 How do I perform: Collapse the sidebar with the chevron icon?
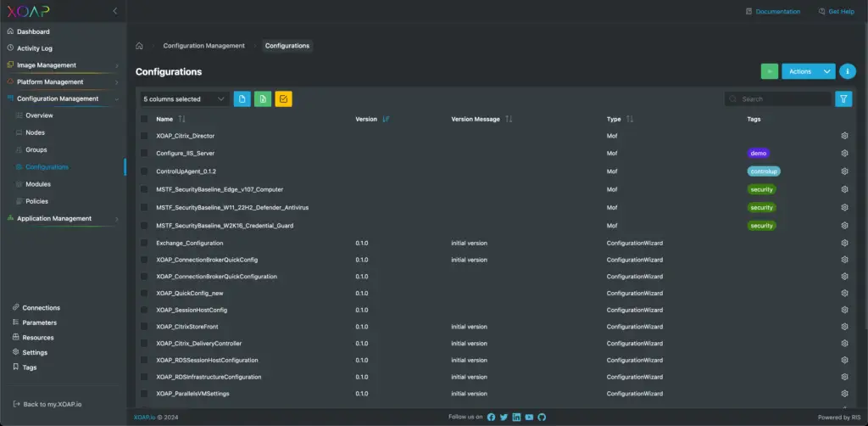115,11
